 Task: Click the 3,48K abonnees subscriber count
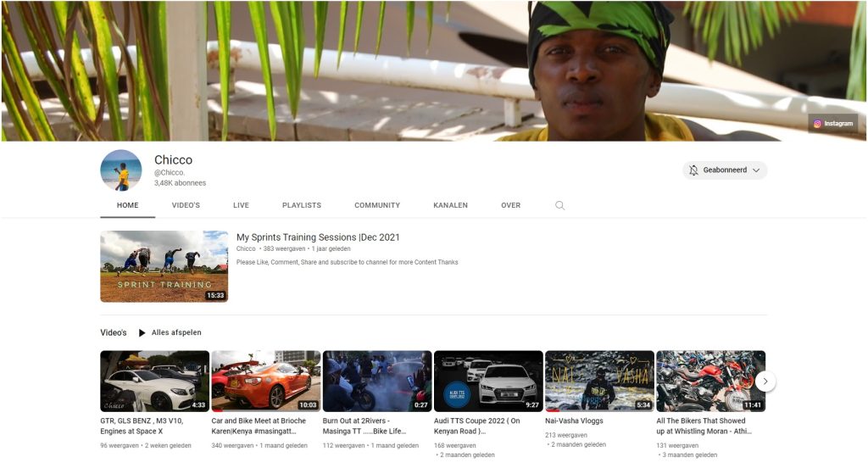(x=180, y=183)
